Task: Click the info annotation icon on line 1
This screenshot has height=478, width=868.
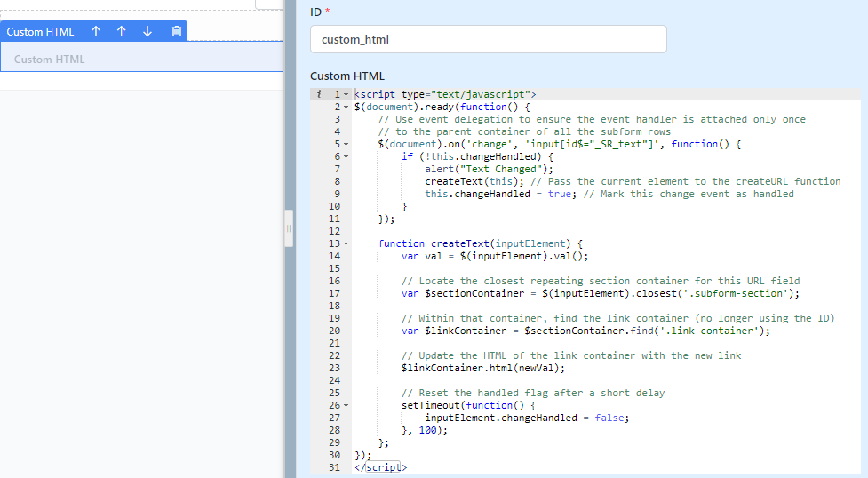Action: 319,94
